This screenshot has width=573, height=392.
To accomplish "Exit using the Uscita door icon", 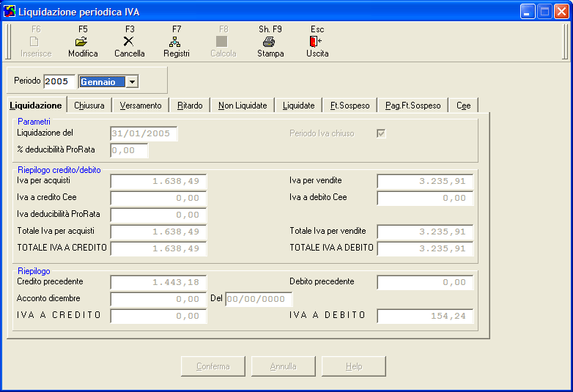I will pos(316,41).
